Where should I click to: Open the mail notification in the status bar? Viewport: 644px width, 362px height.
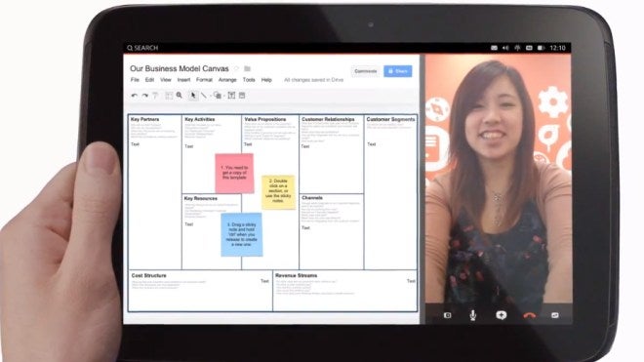click(x=494, y=48)
